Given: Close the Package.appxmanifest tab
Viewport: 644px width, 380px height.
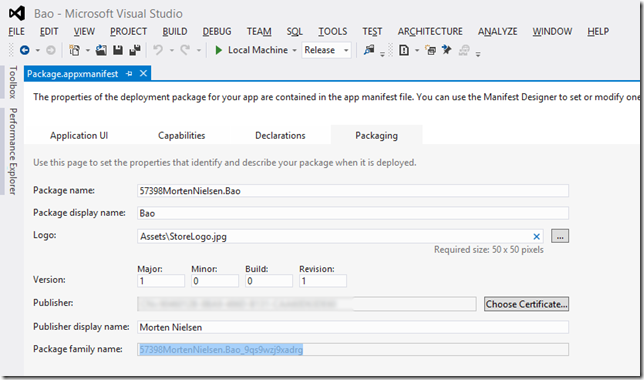Looking at the screenshot, I should tap(143, 73).
